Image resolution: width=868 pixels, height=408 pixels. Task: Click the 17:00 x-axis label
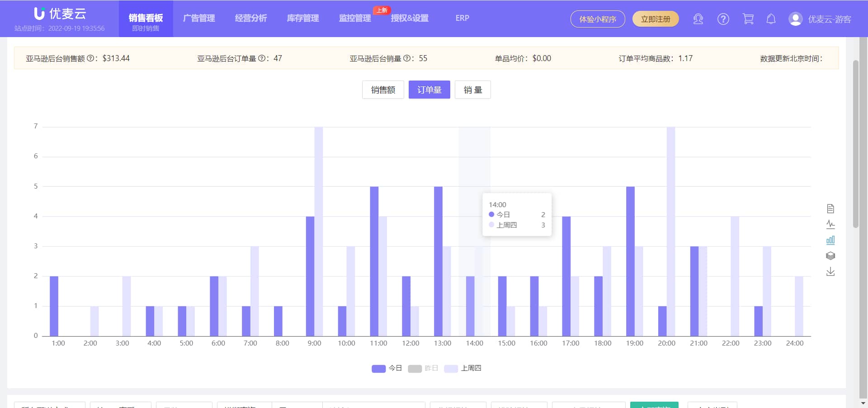point(571,343)
